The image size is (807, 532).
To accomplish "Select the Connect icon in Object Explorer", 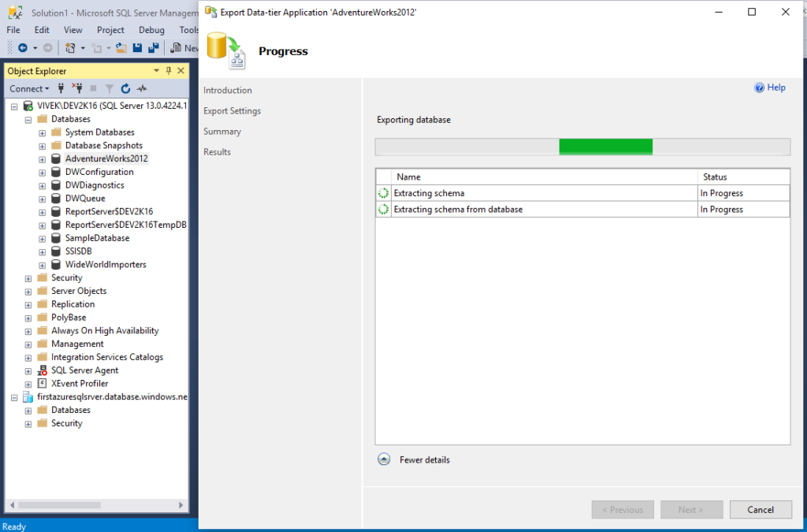I will coord(61,88).
